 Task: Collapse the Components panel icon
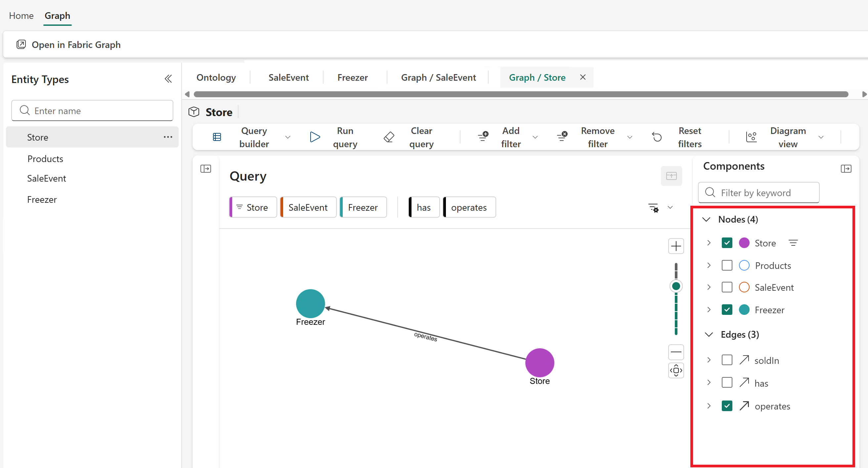(846, 168)
